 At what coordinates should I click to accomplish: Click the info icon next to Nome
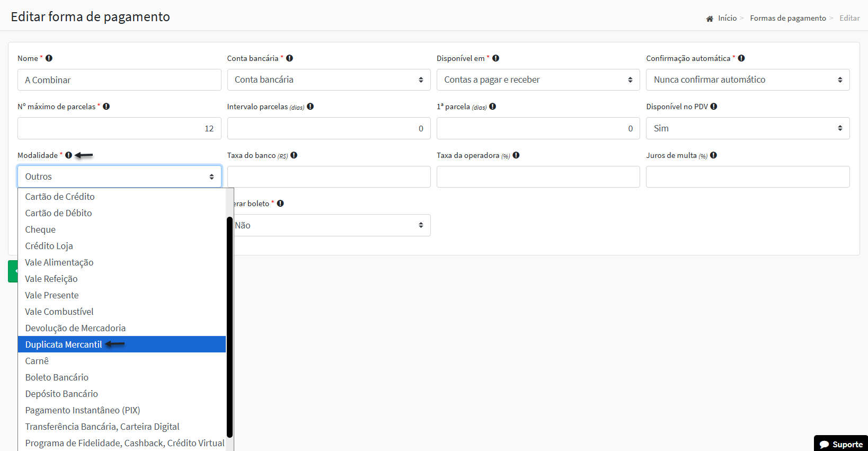point(49,58)
